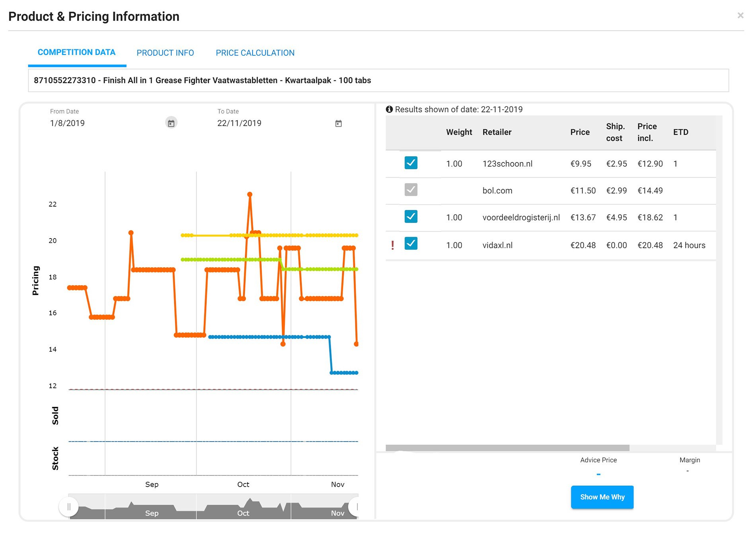This screenshot has height=540, width=756.
Task: Click the Margin label
Action: coord(690,460)
